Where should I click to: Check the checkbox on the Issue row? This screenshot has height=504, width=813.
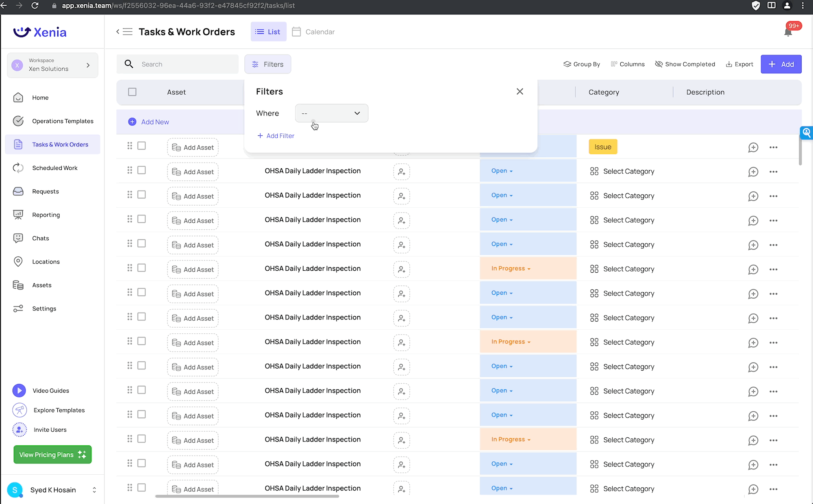(x=141, y=146)
